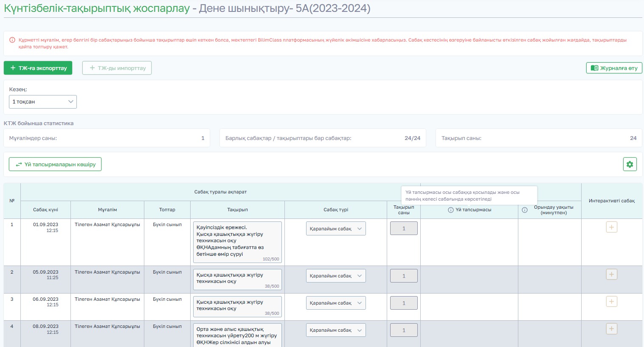The image size is (644, 347).
Task: Click ТЖ-ды импорттау button
Action: pos(117,68)
